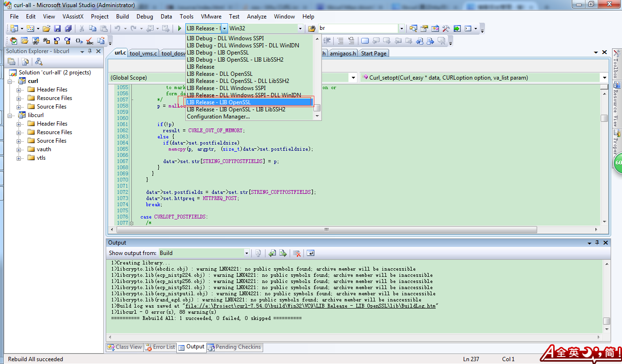The height and width of the screenshot is (364, 622).
Task: Switch to the Class View tab
Action: click(125, 347)
